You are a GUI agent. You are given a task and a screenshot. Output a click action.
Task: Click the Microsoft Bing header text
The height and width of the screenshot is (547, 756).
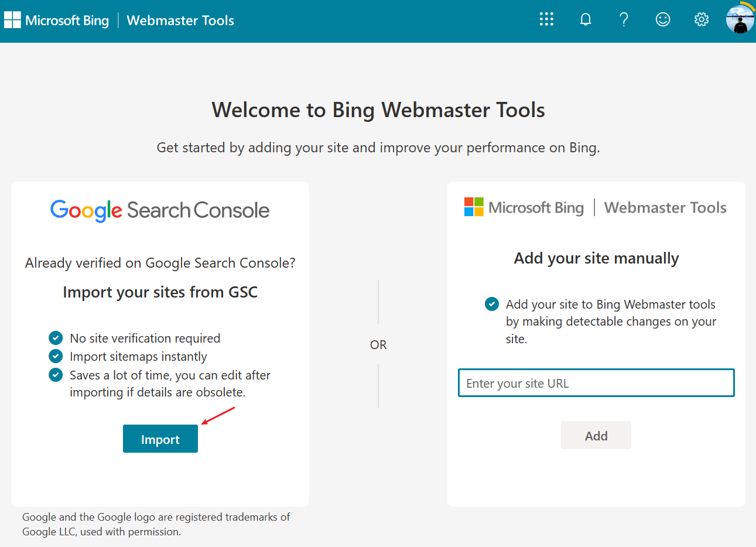click(x=67, y=20)
